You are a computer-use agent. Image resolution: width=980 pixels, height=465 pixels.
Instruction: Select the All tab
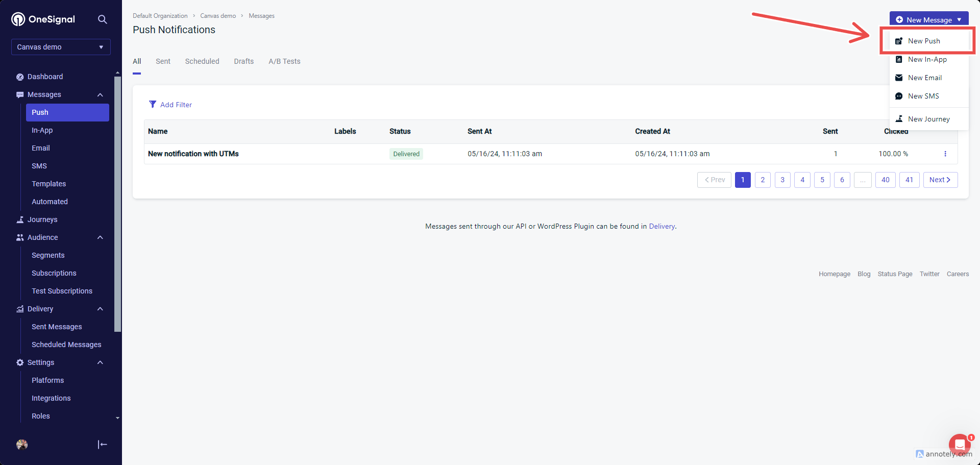point(137,61)
